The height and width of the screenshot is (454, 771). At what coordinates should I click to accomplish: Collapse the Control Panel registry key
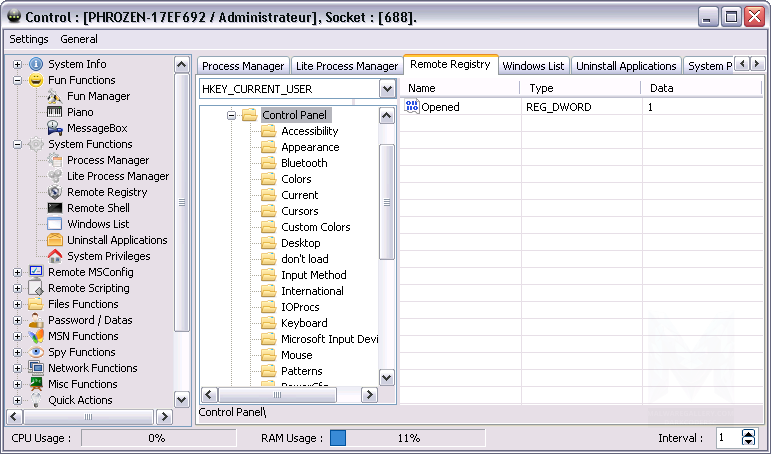tap(231, 115)
